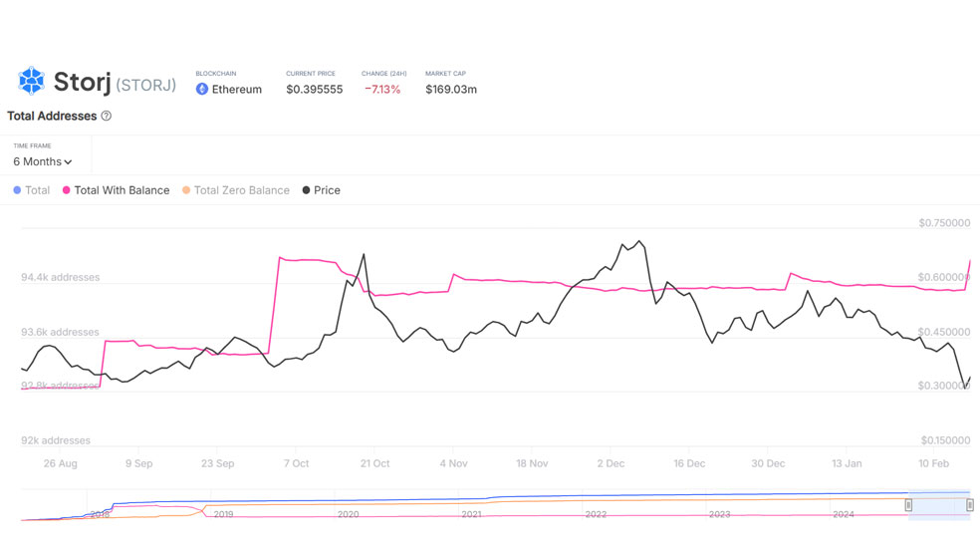Image resolution: width=980 pixels, height=552 pixels.
Task: Toggle the Total Zero Balance series
Action: [x=236, y=190]
